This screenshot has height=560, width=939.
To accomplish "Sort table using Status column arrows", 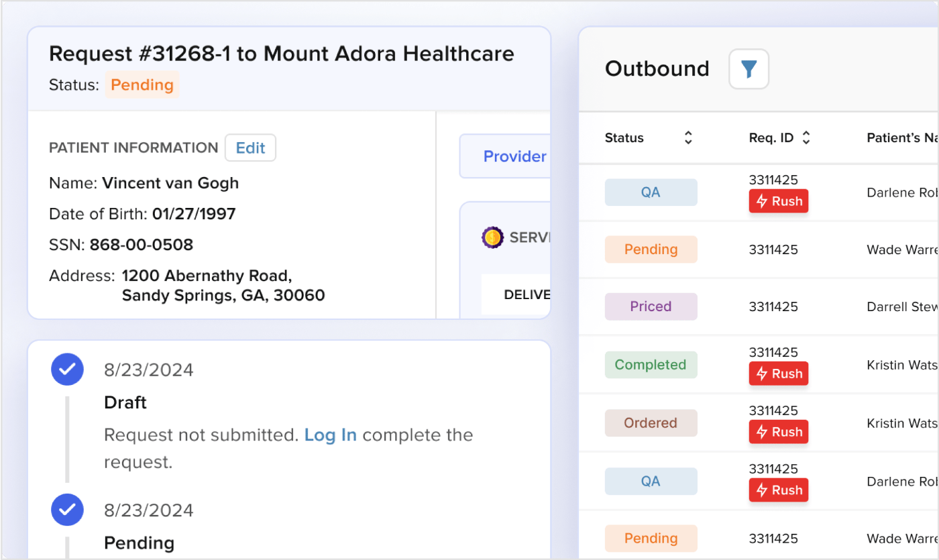I will pyautogui.click(x=687, y=138).
